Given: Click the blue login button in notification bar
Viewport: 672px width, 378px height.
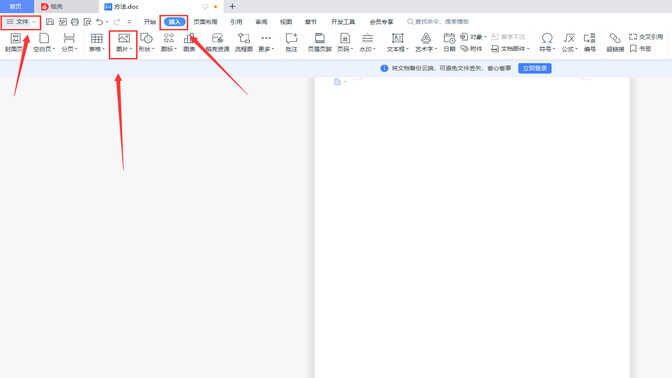Looking at the screenshot, I should click(534, 68).
